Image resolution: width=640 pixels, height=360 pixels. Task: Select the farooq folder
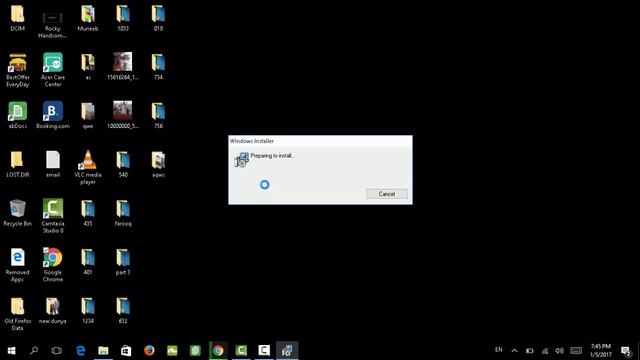click(x=123, y=213)
